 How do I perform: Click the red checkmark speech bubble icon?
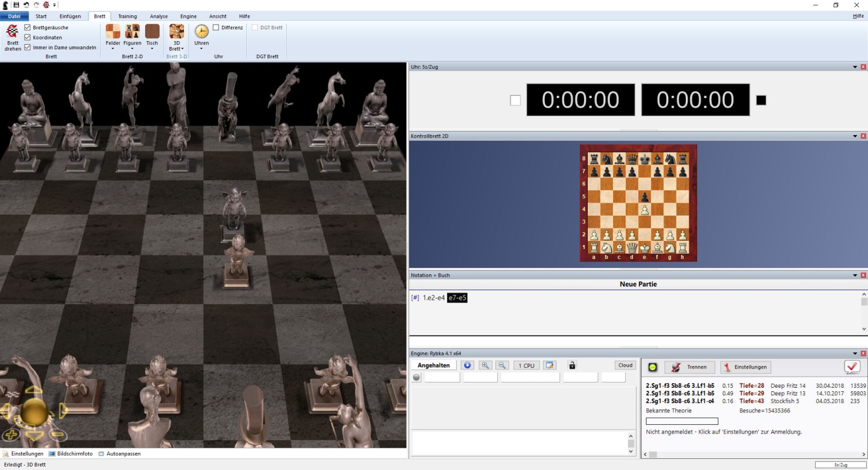click(852, 367)
